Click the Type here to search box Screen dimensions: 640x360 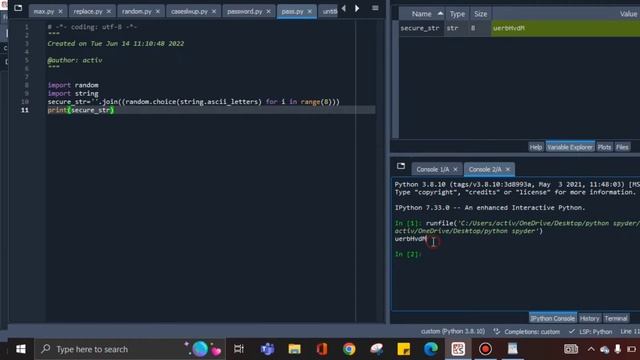[x=130, y=349]
